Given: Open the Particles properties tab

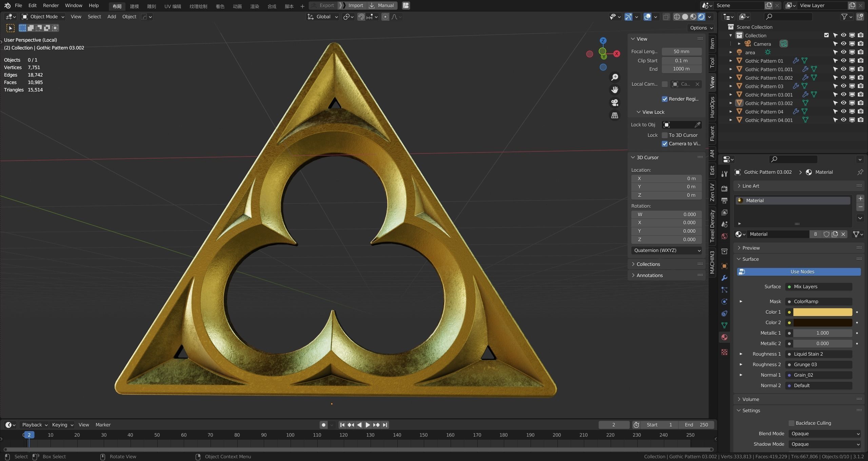Looking at the screenshot, I should (x=724, y=290).
